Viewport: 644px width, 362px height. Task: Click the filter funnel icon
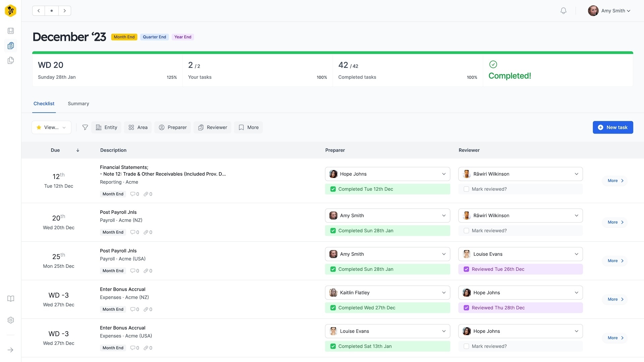coord(85,127)
